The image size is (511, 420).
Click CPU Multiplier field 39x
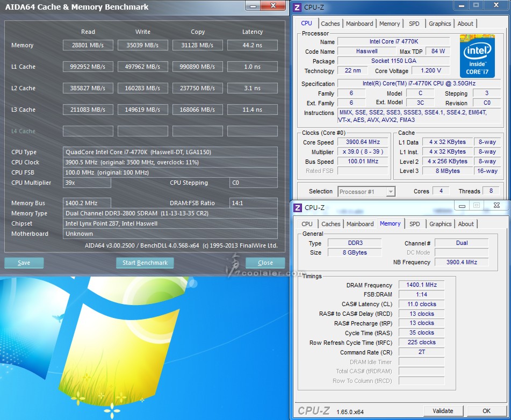tap(87, 183)
